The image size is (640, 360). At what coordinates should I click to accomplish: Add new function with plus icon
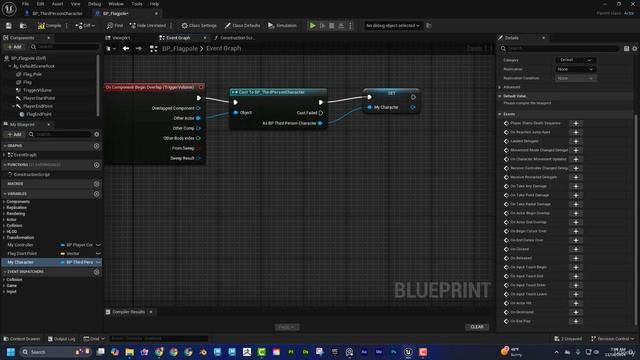coord(97,165)
